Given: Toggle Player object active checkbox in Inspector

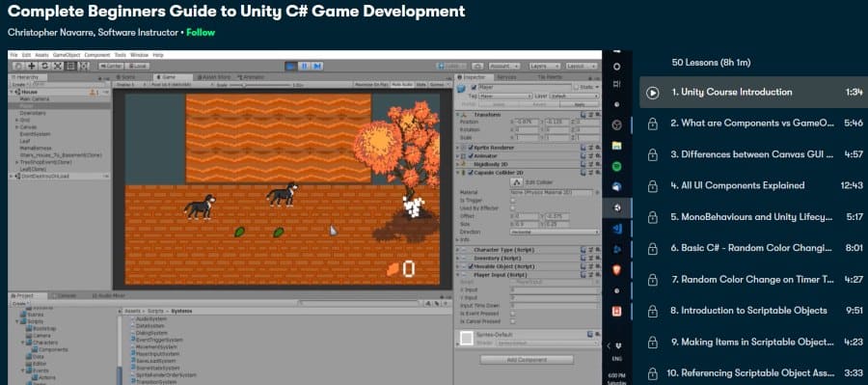Looking at the screenshot, I should point(474,88).
